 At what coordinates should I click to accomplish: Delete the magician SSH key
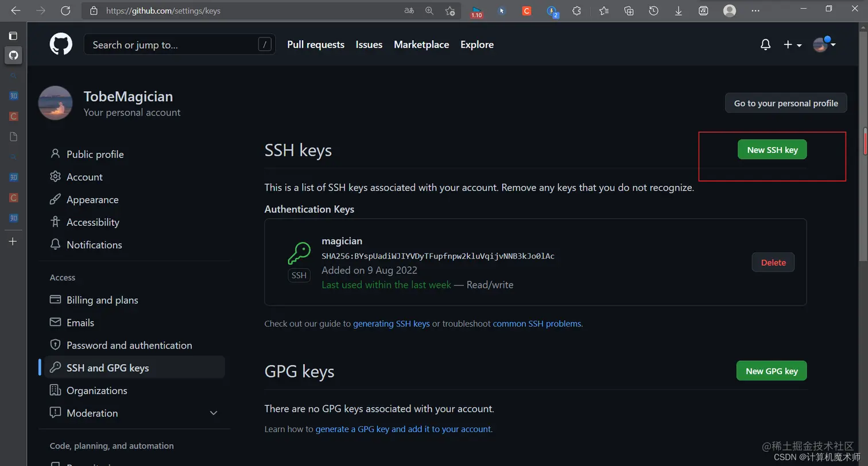point(773,262)
